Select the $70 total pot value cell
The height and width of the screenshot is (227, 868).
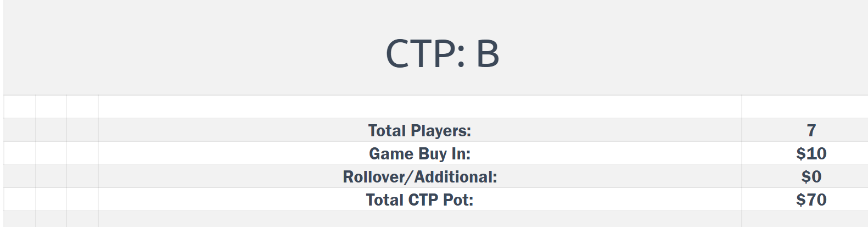[810, 200]
